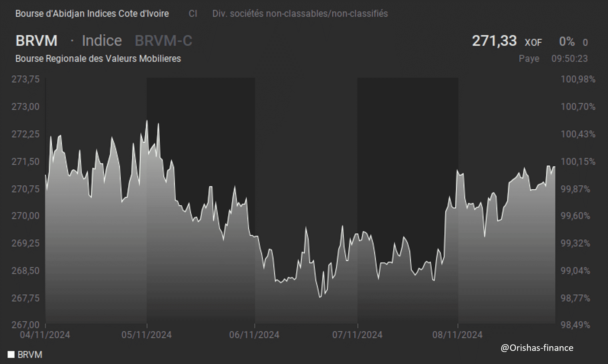Click the 273,75 axis value
Image resolution: width=608 pixels, height=364 pixels.
click(x=26, y=79)
